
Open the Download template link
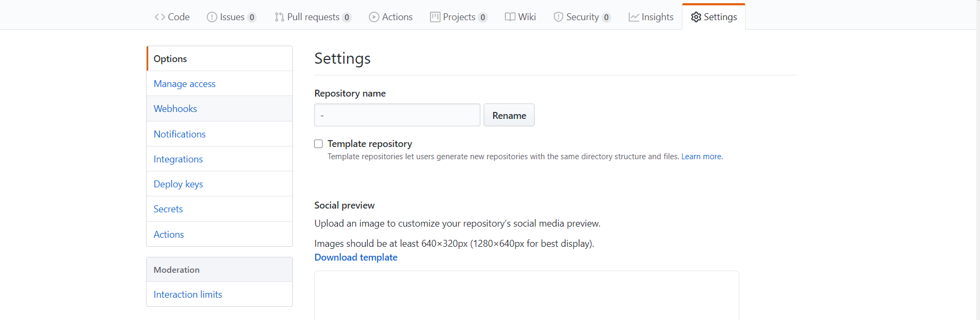tap(356, 257)
